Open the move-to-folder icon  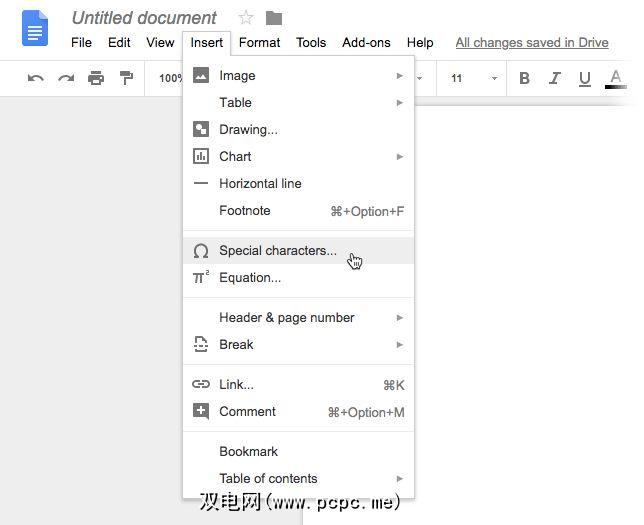point(274,18)
